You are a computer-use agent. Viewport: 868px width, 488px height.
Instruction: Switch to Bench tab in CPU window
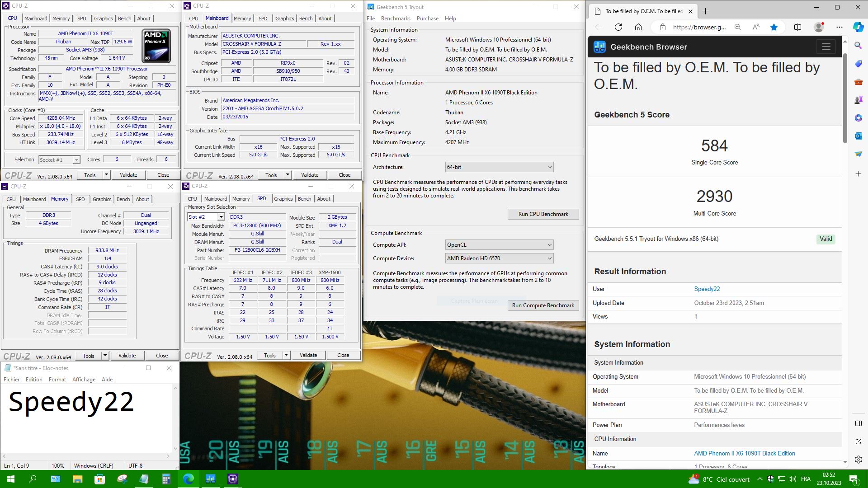coord(124,19)
